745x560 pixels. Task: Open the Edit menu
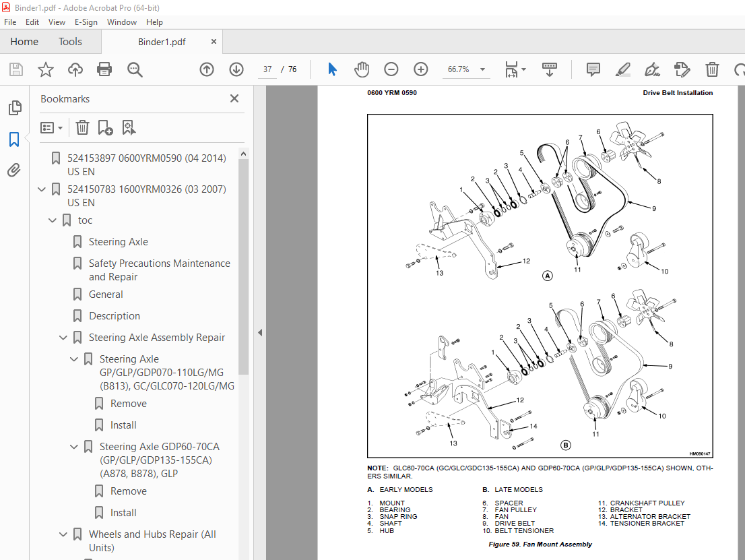[x=32, y=22]
